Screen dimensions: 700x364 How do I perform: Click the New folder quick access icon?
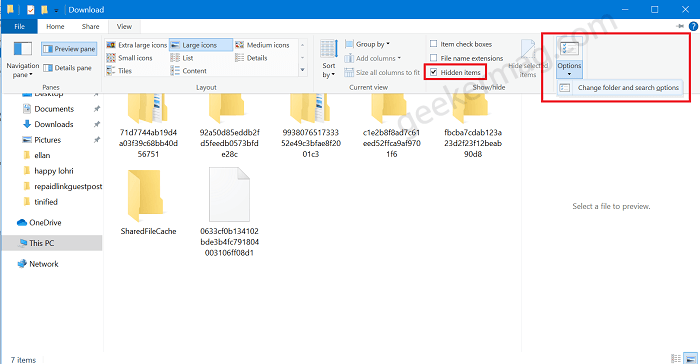[x=44, y=9]
